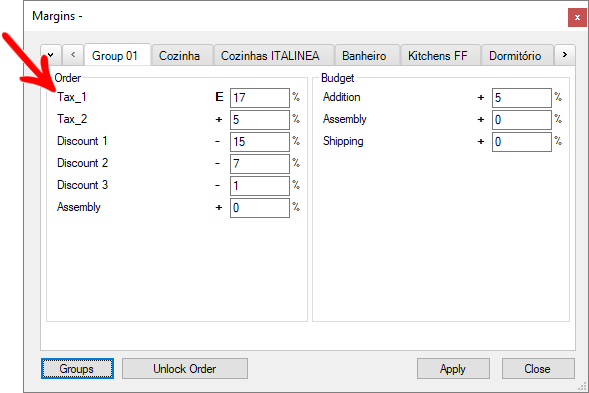Edit the Discount 1 percentage field

point(260,142)
